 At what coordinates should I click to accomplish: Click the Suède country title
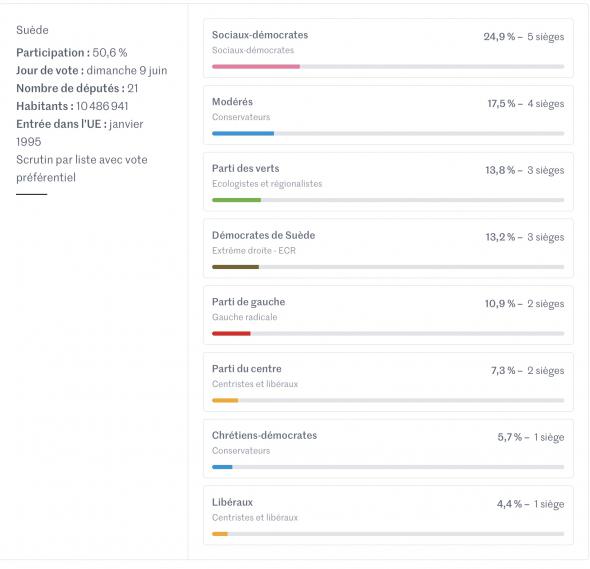click(32, 30)
